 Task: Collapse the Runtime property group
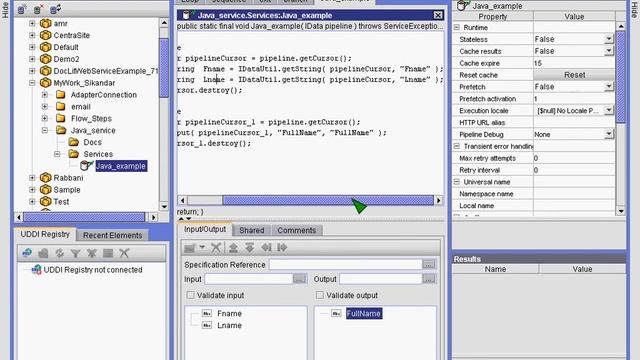457,27
